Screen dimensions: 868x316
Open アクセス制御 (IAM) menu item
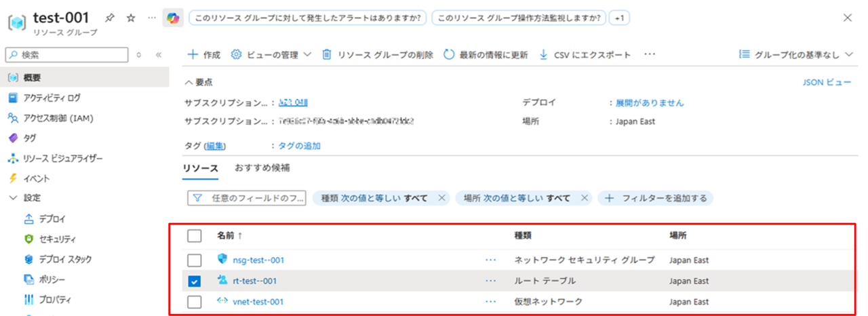[x=58, y=118]
